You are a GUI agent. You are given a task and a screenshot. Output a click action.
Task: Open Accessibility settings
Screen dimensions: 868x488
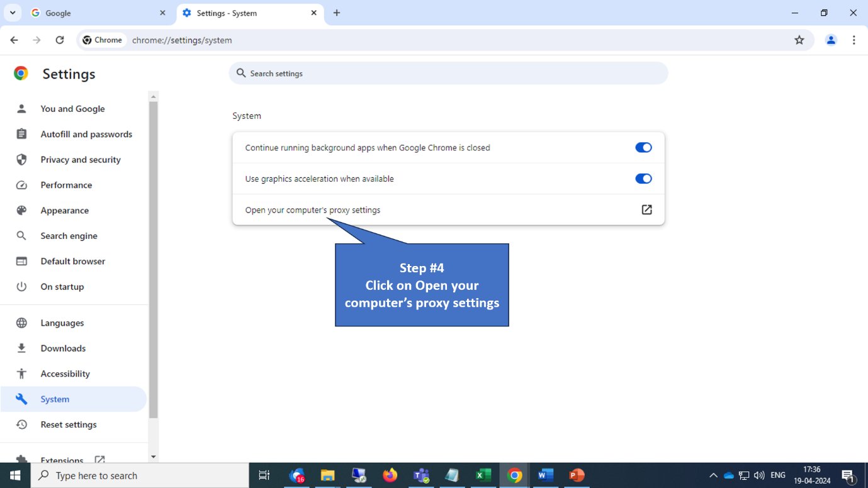coord(73,374)
